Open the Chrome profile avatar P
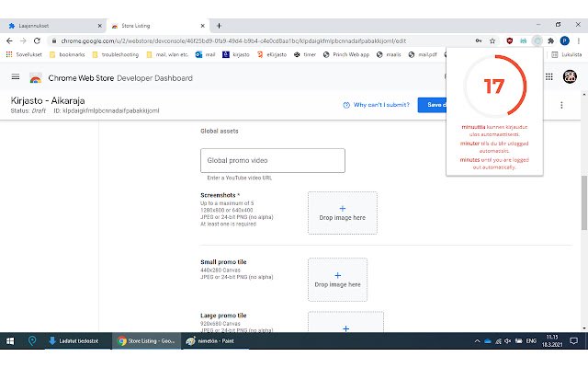Viewport: 588px width, 368px height. click(x=565, y=40)
